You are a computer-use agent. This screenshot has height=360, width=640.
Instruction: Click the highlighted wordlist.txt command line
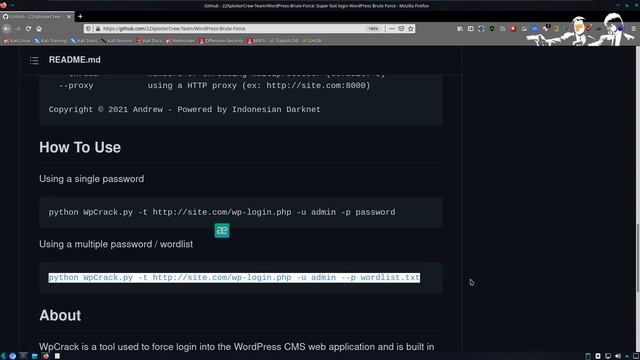234,278
